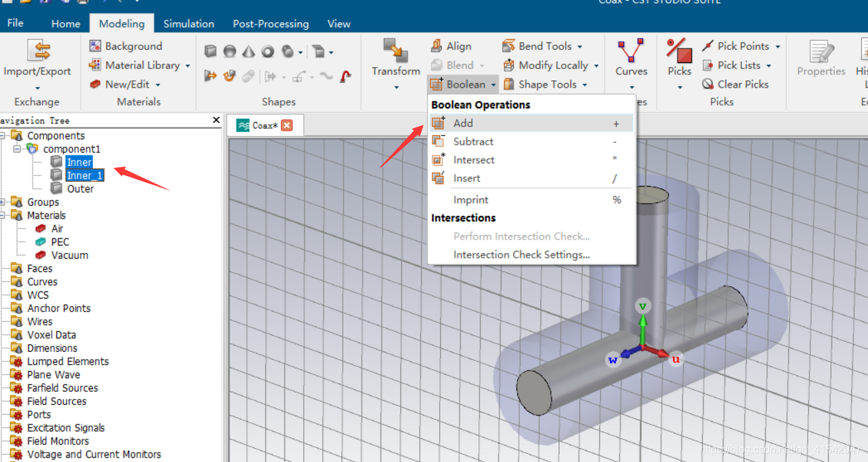Collapse the Components tree node

[x=3, y=135]
